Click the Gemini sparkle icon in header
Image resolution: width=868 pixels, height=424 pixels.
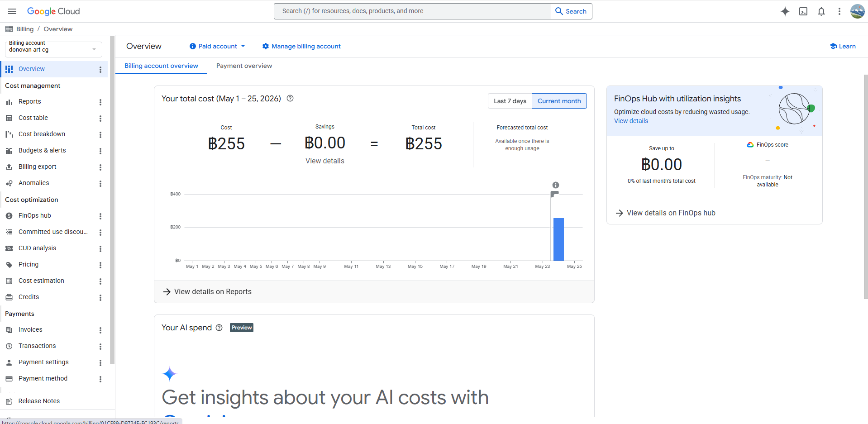click(785, 11)
